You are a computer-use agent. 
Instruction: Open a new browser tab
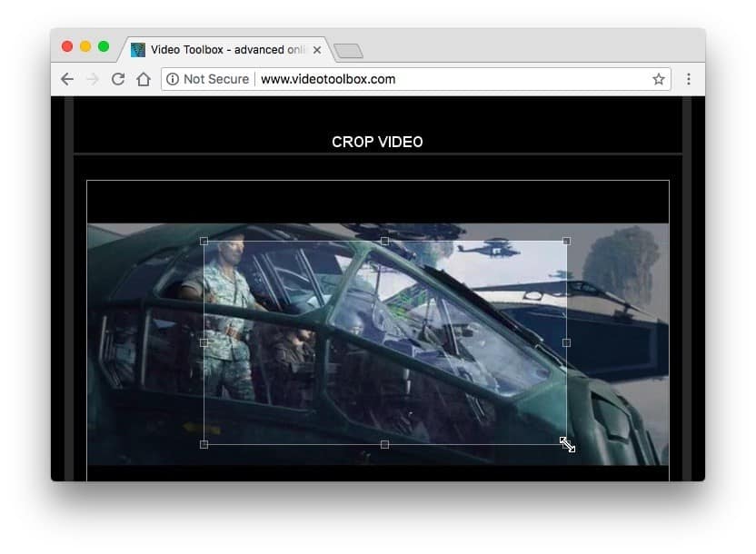[348, 51]
